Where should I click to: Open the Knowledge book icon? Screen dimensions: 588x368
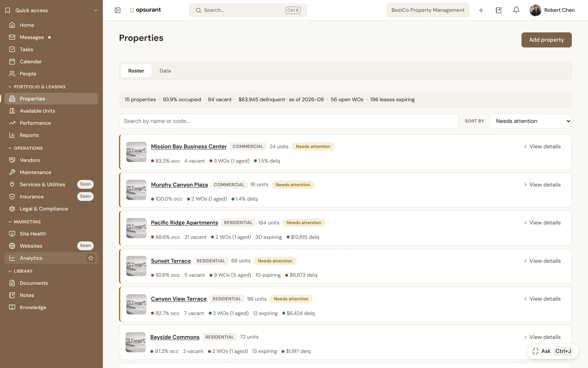tap(12, 307)
